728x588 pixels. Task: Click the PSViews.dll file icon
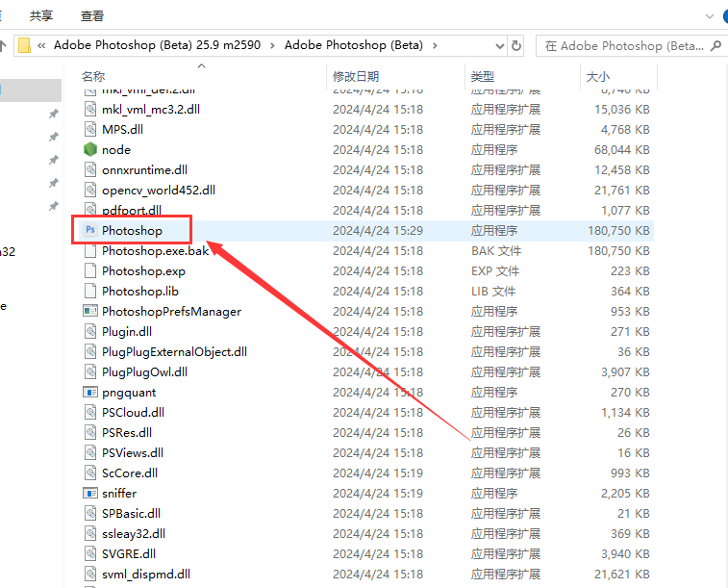tap(90, 452)
